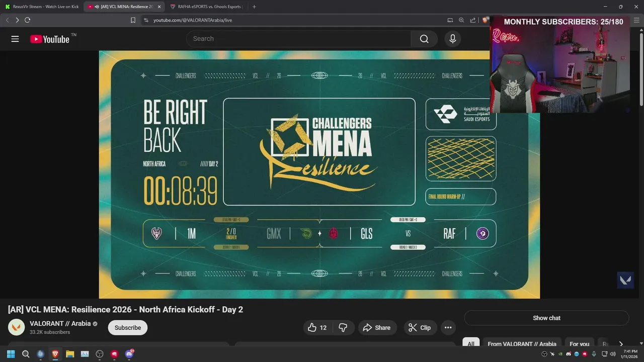
Task: Click the video title text
Action: [x=125, y=309]
